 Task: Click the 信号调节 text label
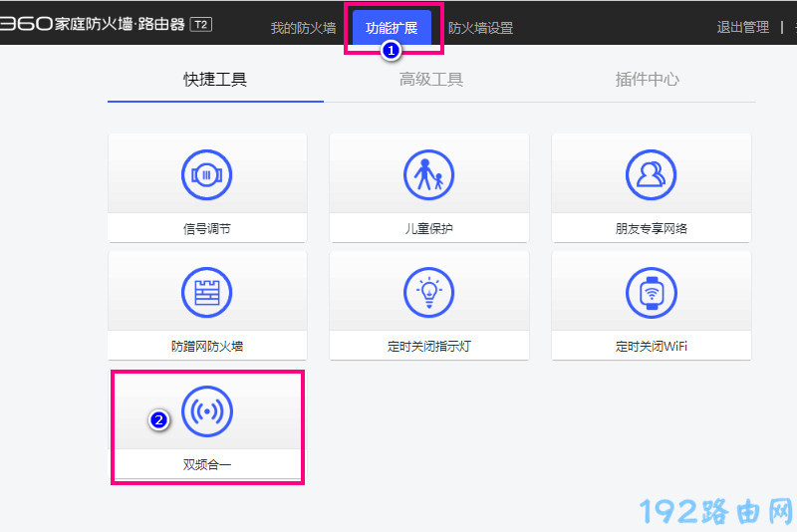pyautogui.click(x=206, y=229)
